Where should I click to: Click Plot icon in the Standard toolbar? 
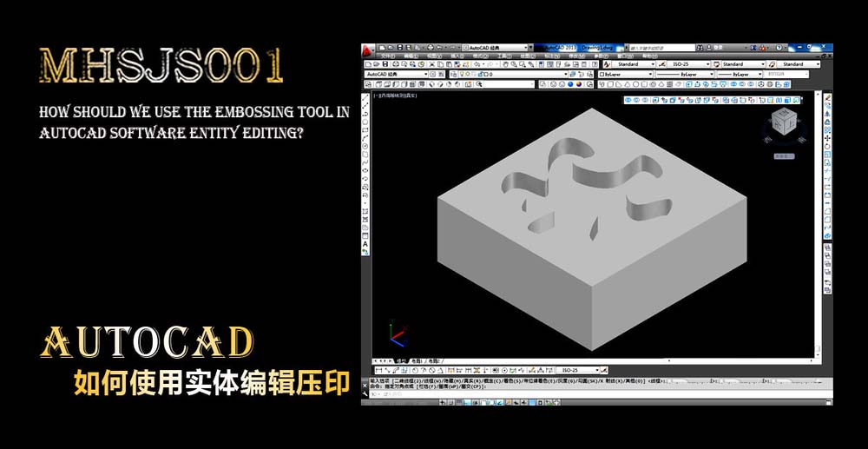click(396, 64)
